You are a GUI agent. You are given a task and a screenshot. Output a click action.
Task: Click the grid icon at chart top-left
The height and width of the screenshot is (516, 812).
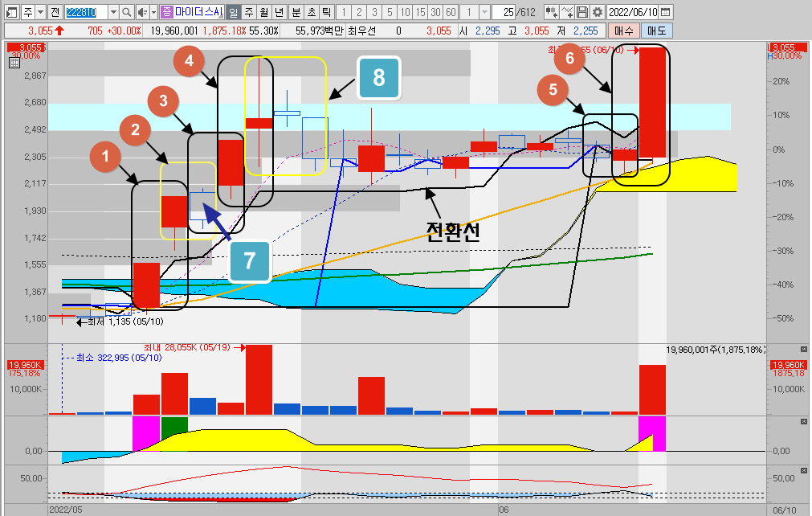pos(14,63)
